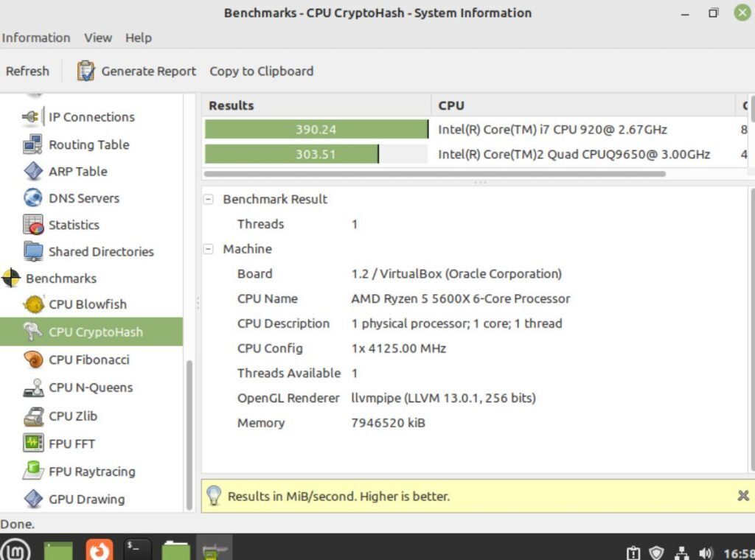Click Refresh to rerun the benchmark
755x560 pixels.
(27, 71)
